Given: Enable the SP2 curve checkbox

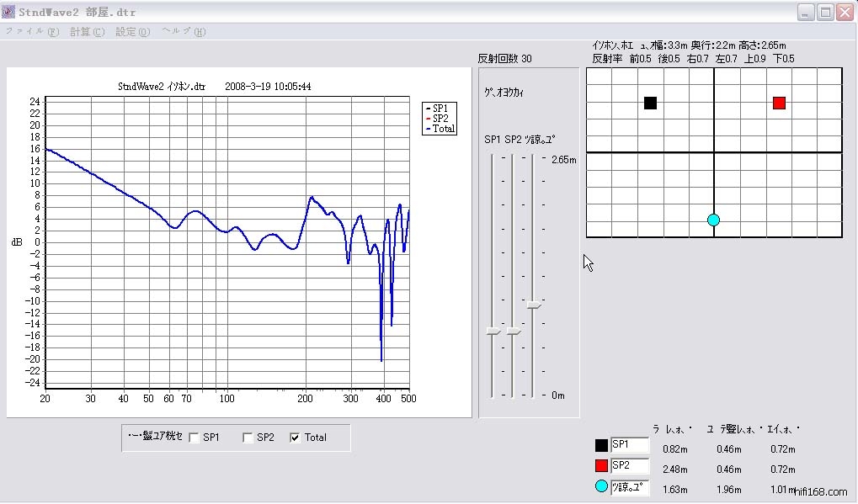Looking at the screenshot, I should tap(248, 438).
